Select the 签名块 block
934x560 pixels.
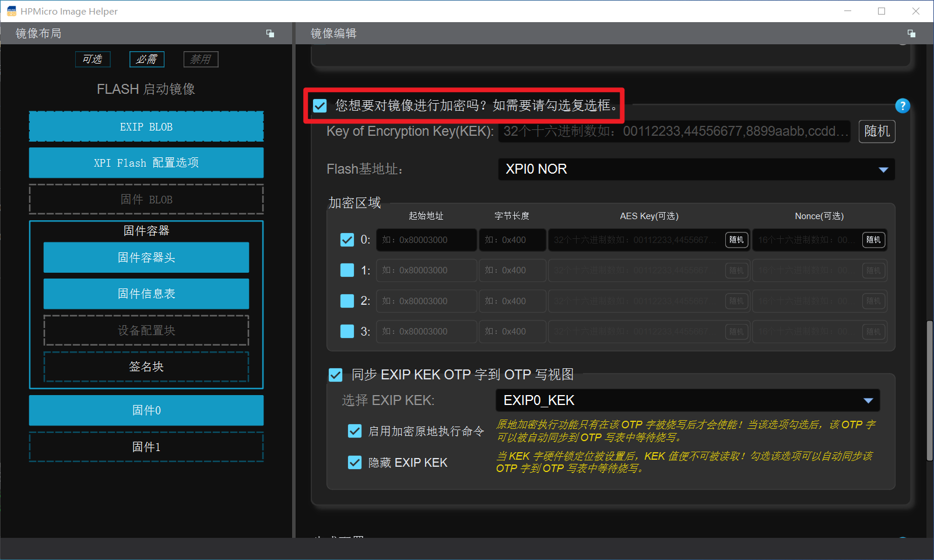(146, 367)
